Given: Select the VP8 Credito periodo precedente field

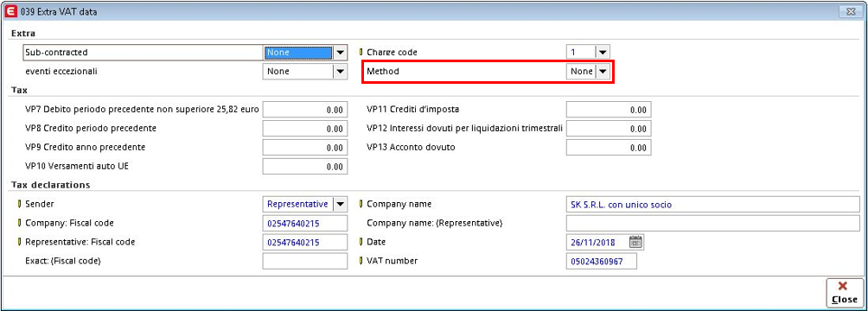Looking at the screenshot, I should 305,129.
